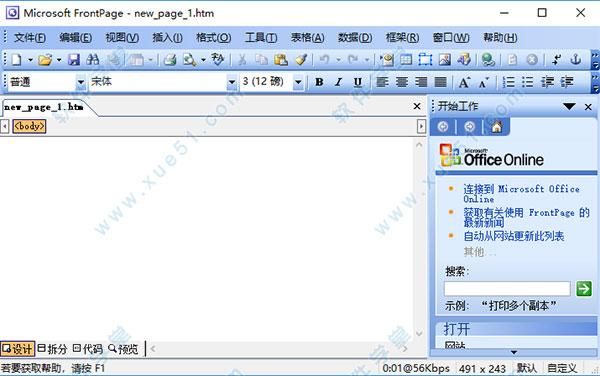Click the Paste clipboard icon
Image resolution: width=600 pixels, height=376 pixels.
click(x=281, y=60)
